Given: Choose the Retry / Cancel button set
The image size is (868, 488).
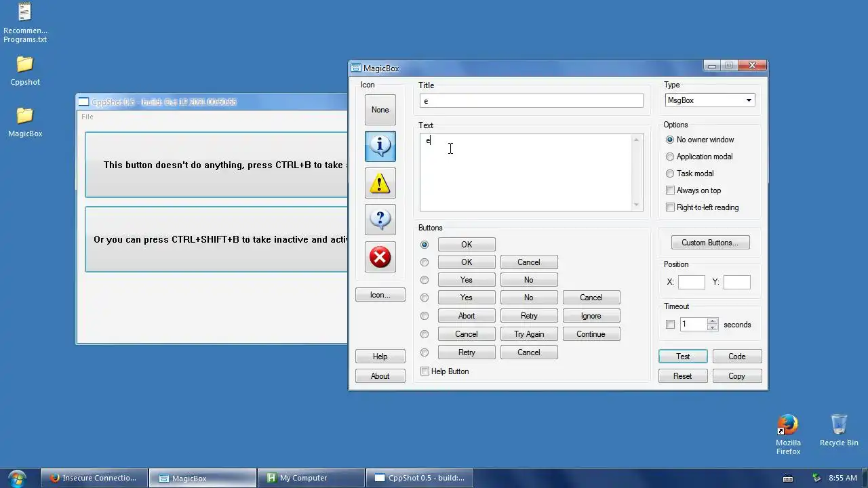Looking at the screenshot, I should pos(425,352).
